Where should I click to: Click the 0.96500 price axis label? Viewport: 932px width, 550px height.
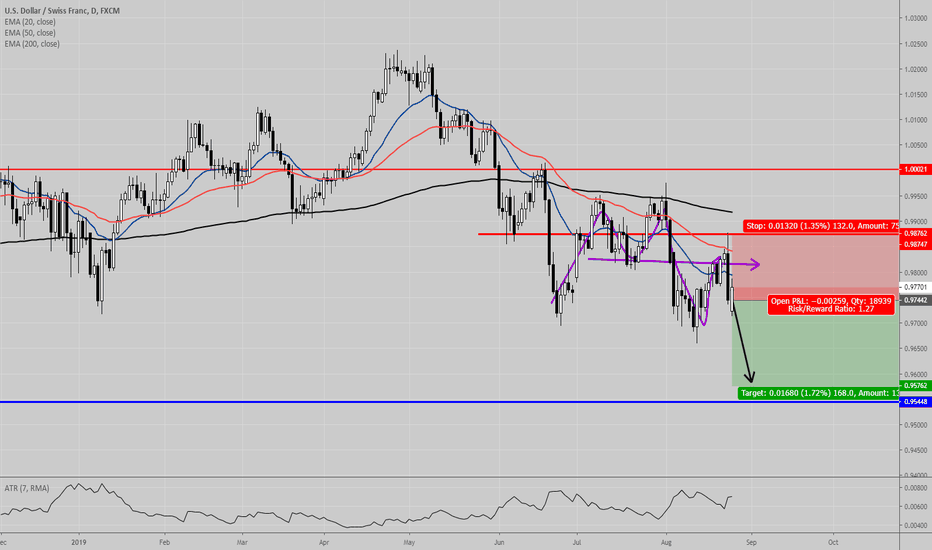point(915,348)
